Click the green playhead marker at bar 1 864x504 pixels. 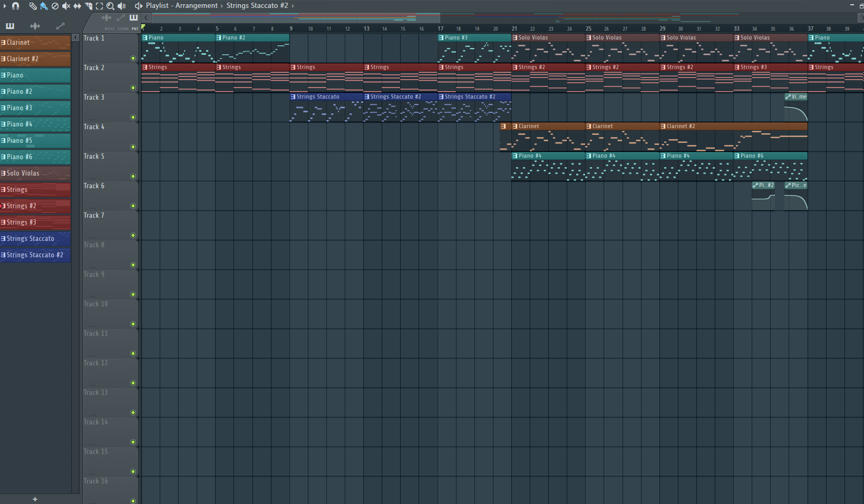point(143,27)
